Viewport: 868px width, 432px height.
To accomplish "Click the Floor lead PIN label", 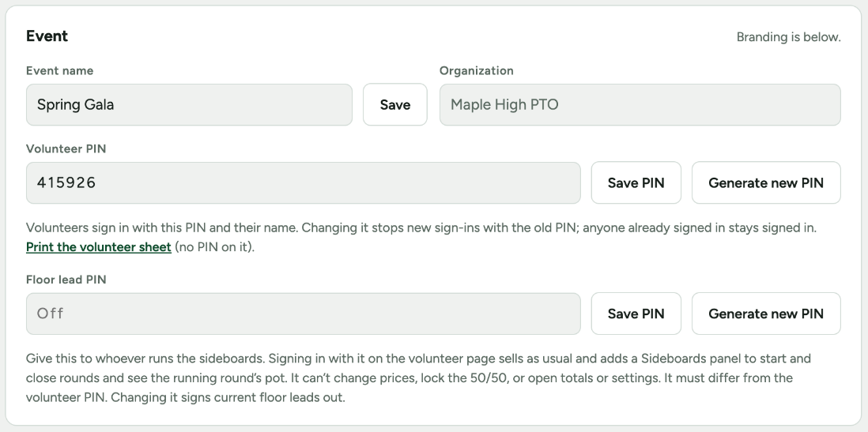I will click(66, 280).
